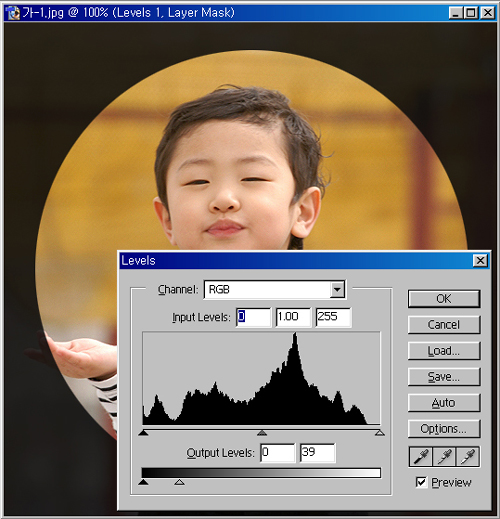Click the input highlight slider triangle
Screen dimensions: 500x519
coord(380,433)
